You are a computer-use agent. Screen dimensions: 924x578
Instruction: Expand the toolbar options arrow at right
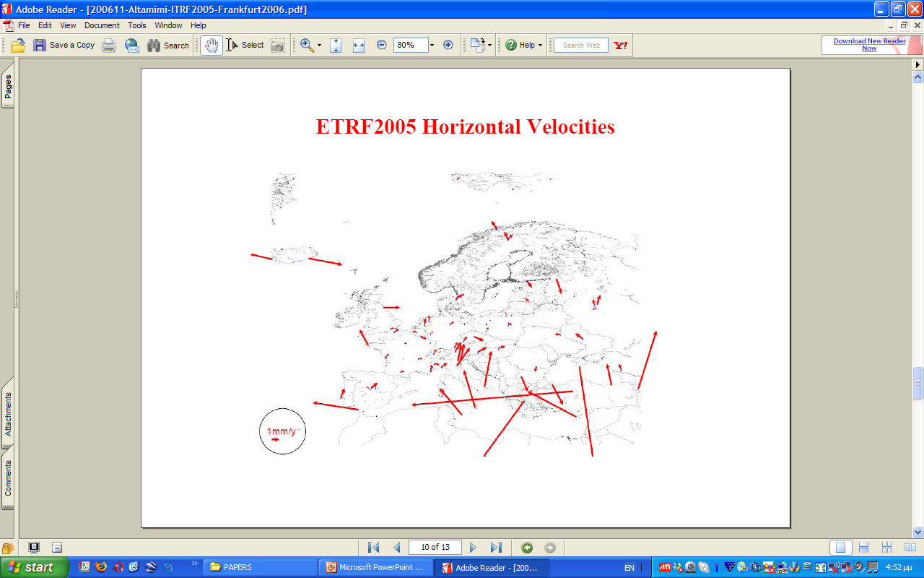point(918,64)
